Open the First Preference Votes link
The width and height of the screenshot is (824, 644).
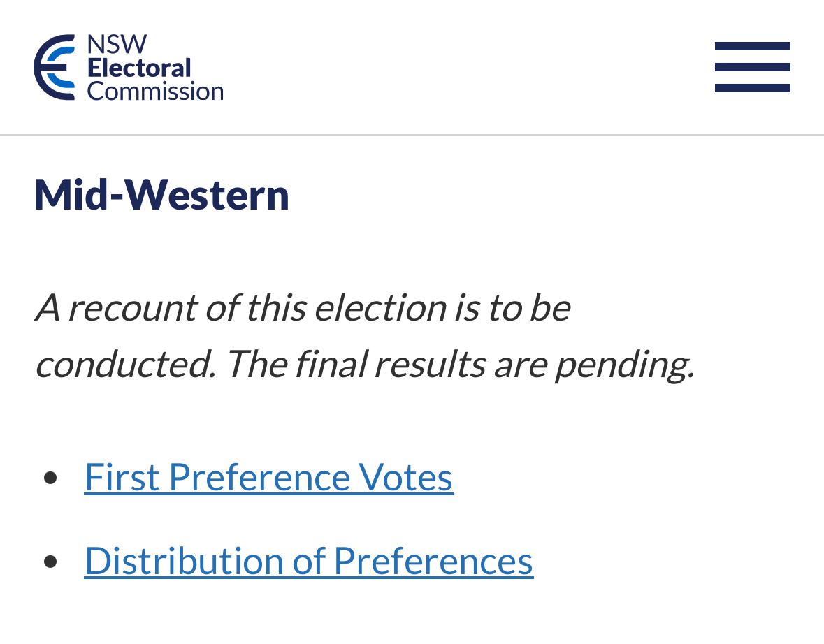coord(268,477)
